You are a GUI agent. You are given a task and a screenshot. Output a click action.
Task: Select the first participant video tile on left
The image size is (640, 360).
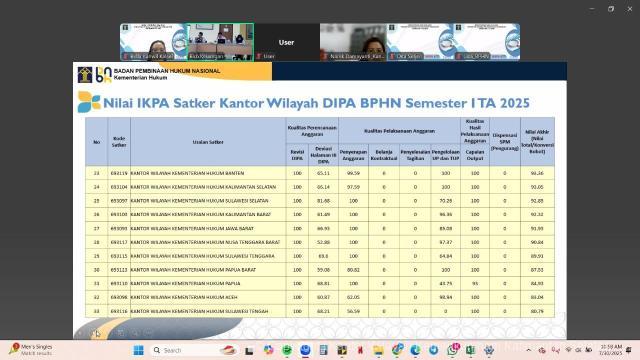point(154,42)
